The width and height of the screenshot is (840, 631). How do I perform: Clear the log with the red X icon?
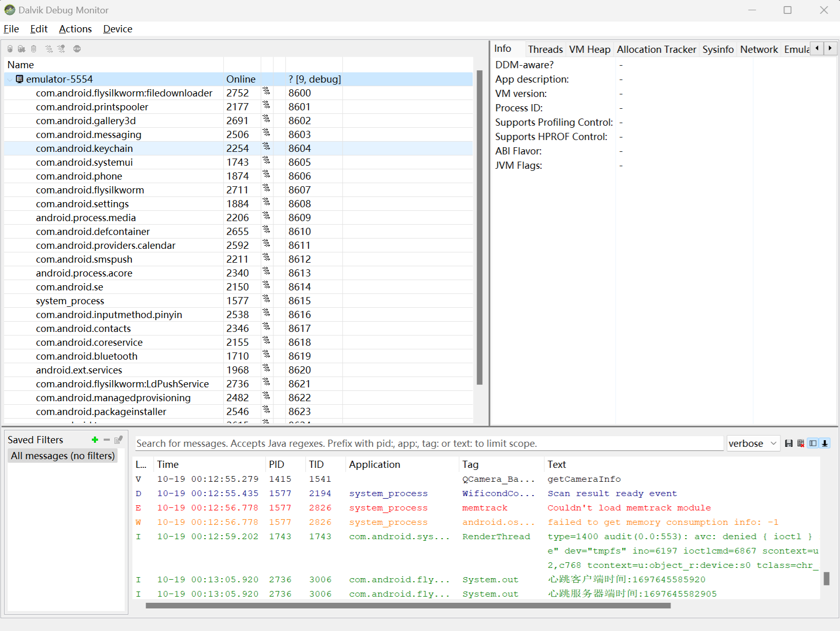click(800, 443)
